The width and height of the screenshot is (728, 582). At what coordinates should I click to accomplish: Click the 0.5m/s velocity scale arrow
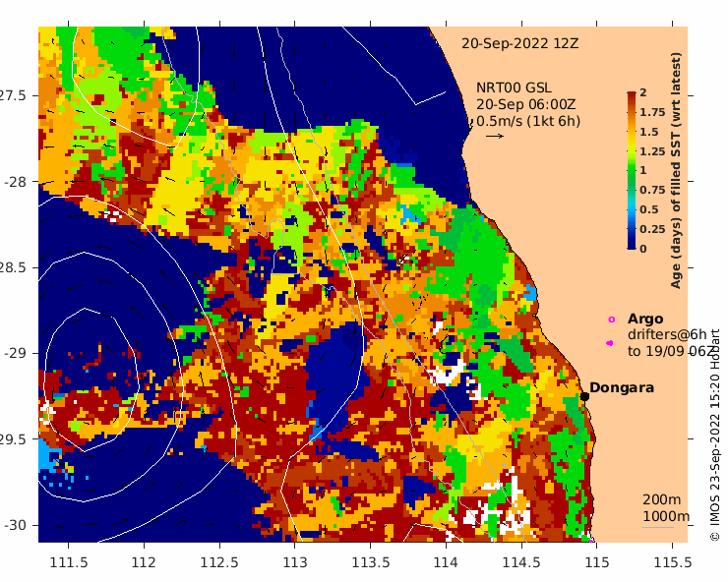(495, 136)
